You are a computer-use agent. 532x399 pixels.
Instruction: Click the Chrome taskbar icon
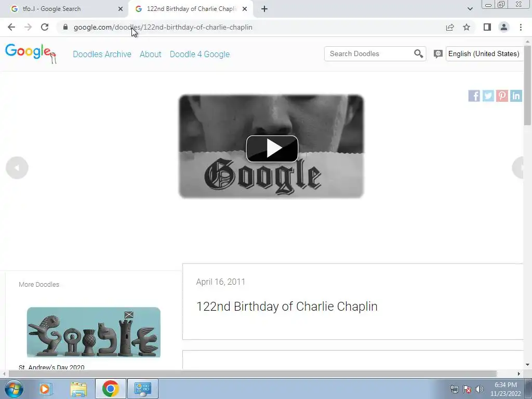(110, 389)
